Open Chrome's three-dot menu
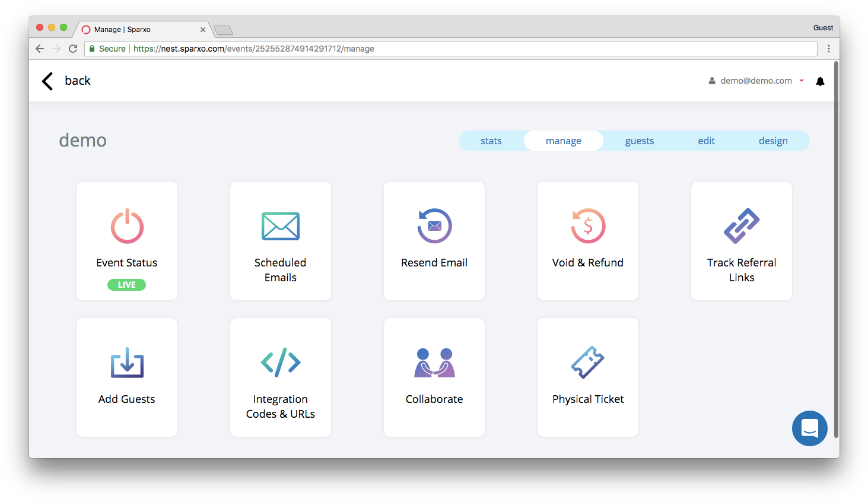Image resolution: width=868 pixels, height=502 pixels. [829, 49]
